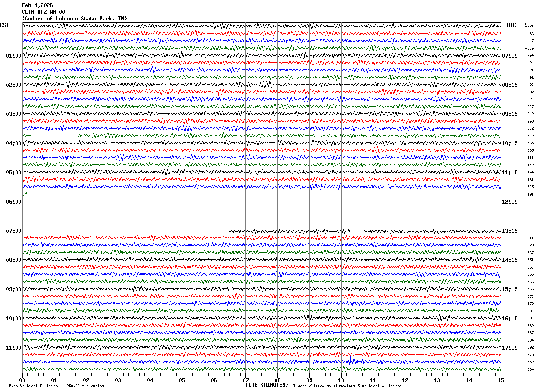Click the "07:15" UTC time label
This screenshot has width=536, height=392.
[510, 56]
